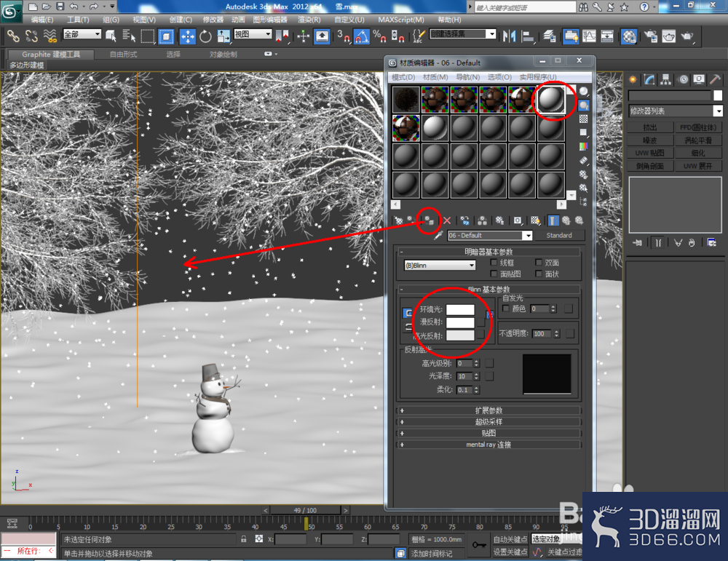The image size is (728, 561).
Task: Click Get Material icon in Material Editor
Action: point(398,220)
